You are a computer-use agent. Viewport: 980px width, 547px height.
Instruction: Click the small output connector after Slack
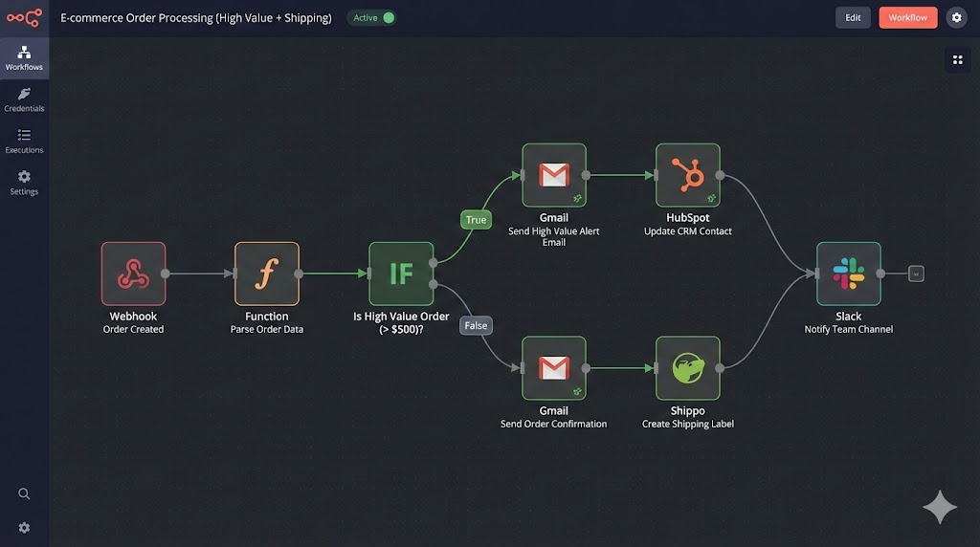coord(916,273)
